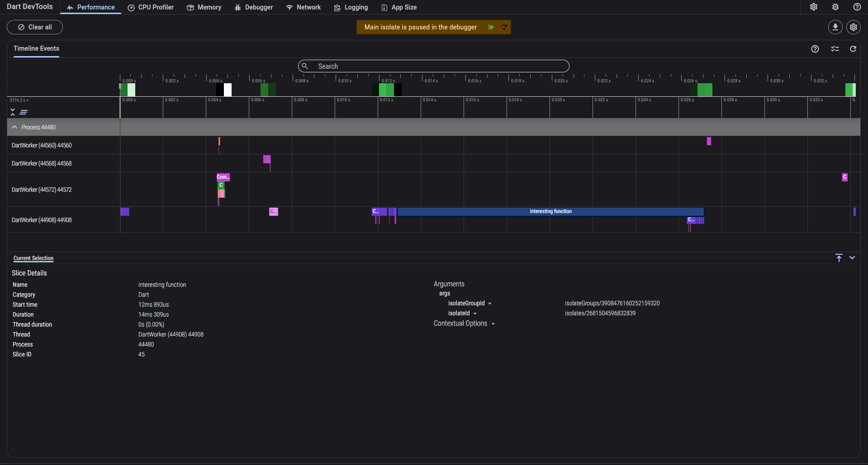Screen dimensions: 868x465
Task: Click the pink 'C...' slice near 0.006 s
Action: pyautogui.click(x=274, y=211)
